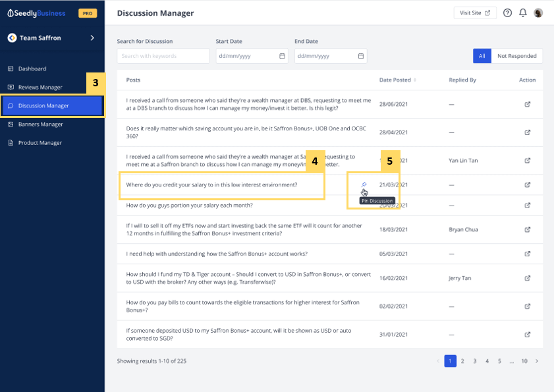Open the notifications bell
Screen dimensions: 554x392
(523, 13)
